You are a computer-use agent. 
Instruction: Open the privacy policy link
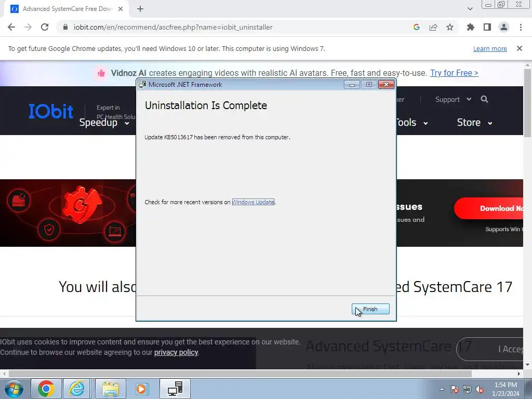[x=176, y=353]
